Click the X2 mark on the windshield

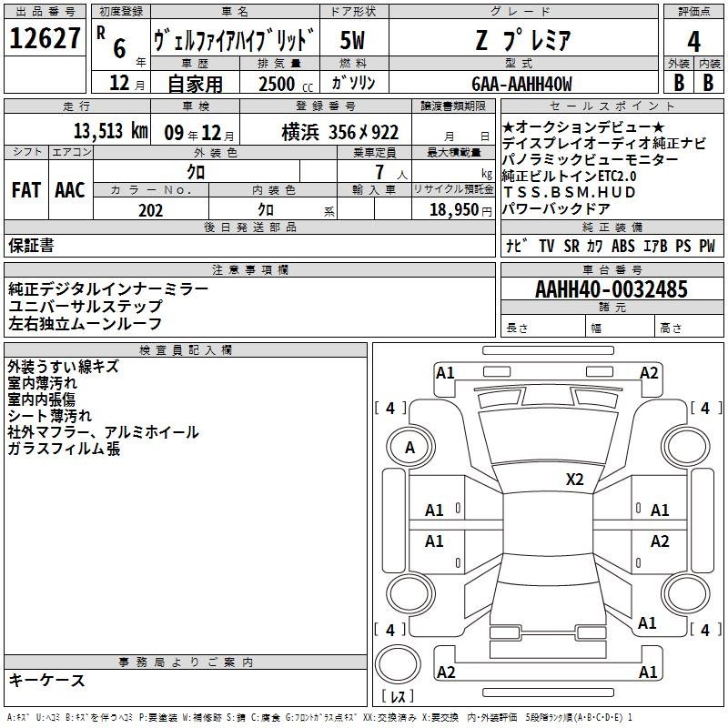(574, 480)
